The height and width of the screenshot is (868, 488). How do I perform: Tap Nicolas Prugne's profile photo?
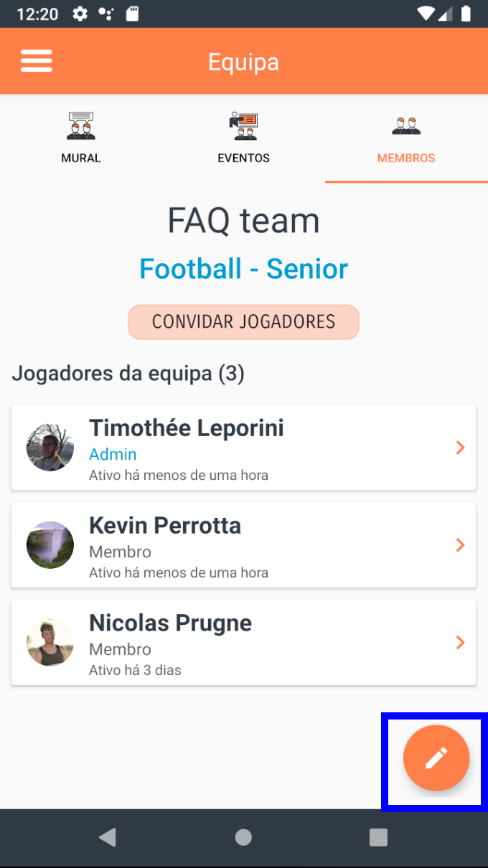point(50,643)
